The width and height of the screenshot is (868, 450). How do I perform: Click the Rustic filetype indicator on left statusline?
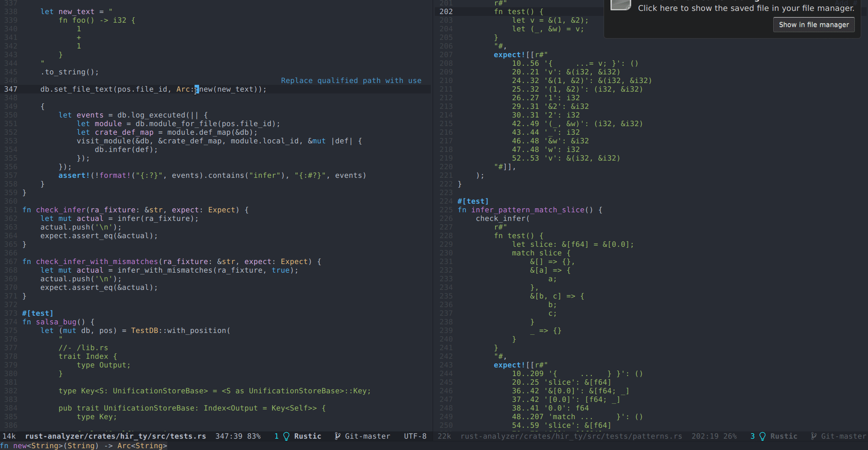tap(307, 436)
